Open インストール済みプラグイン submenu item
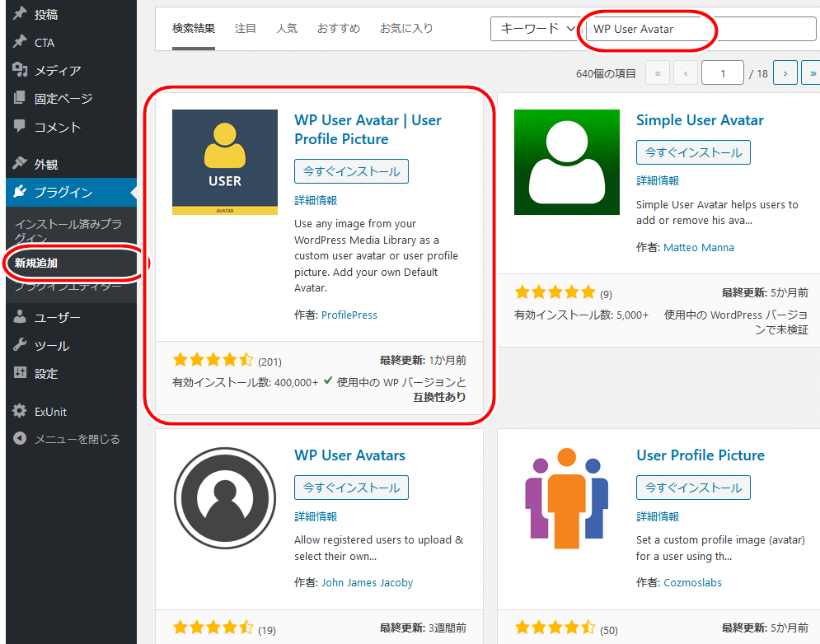820x644 pixels. 68,231
